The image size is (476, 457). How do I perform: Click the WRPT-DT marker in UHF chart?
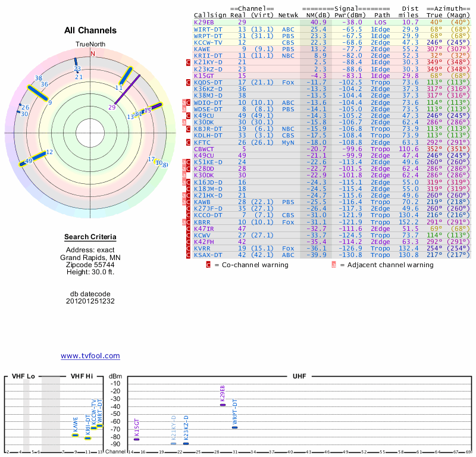coord(234,427)
